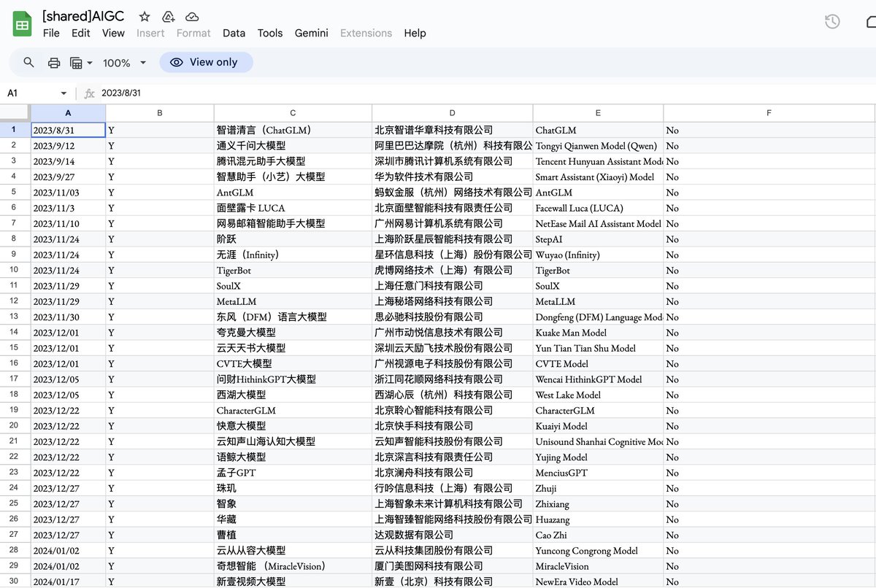Select the Zhuji cell
The width and height of the screenshot is (876, 588).
pos(598,488)
